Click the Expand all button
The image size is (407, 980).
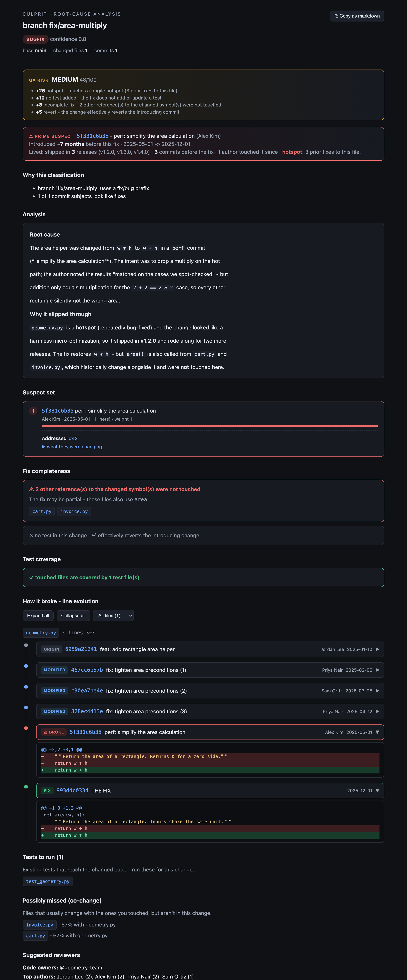38,616
